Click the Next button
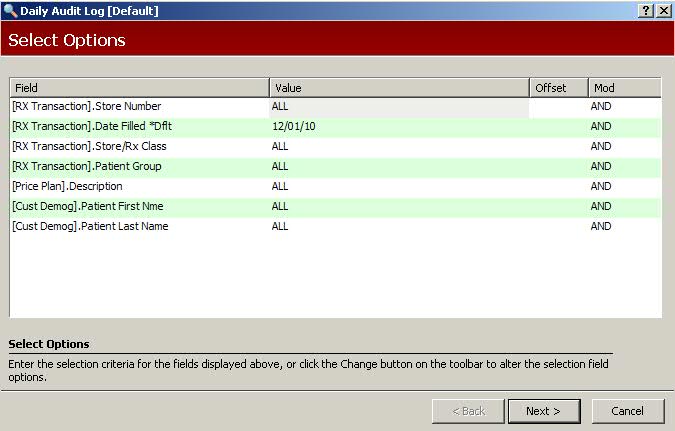 543,411
